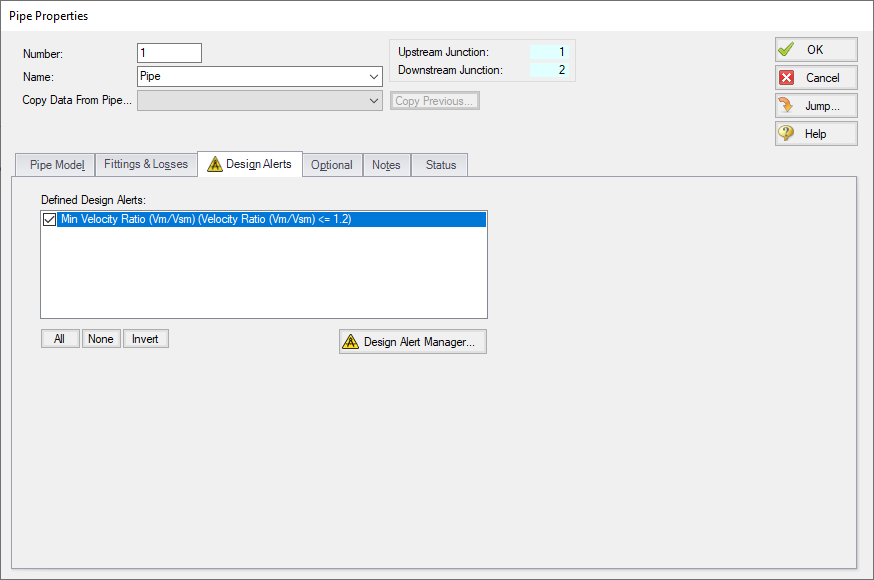Viewport: 874px width, 580px height.
Task: Open the Copy Data From Pipe dropdown
Action: click(374, 101)
